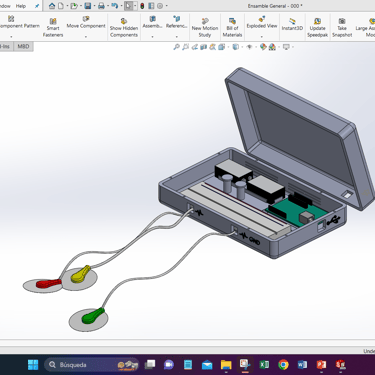Open Task View from the taskbar
This screenshot has height=375, width=375.
pos(150,365)
